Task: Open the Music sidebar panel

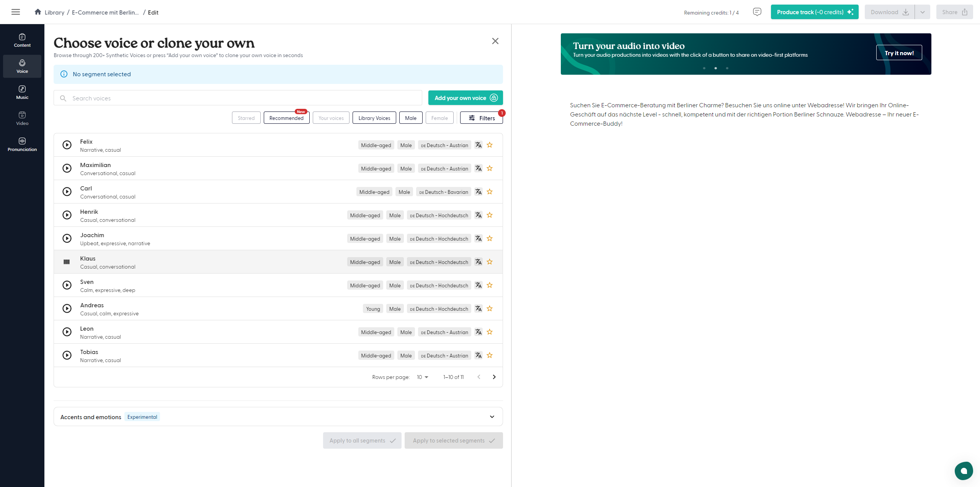Action: coord(22,92)
